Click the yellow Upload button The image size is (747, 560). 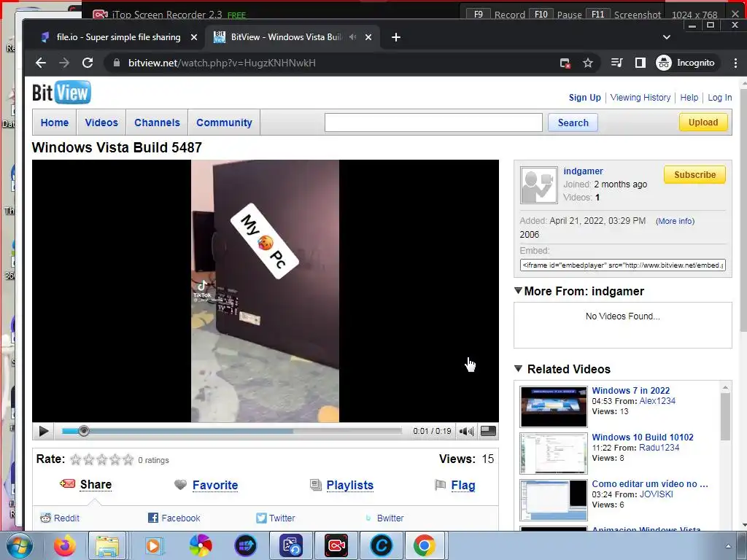coord(703,122)
